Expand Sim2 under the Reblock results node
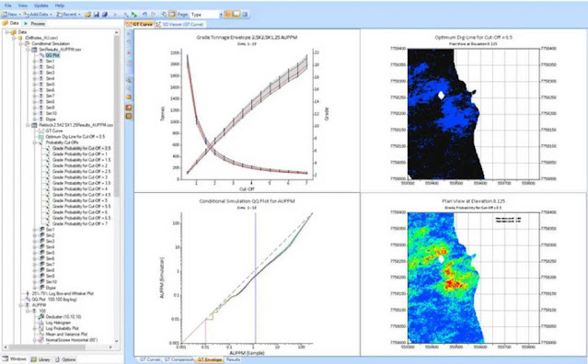 pos(34,235)
